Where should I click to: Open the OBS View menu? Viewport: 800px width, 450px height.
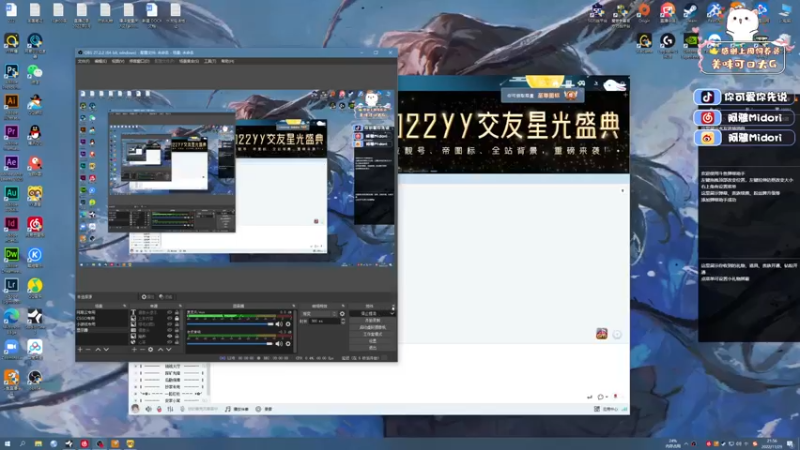(118, 61)
